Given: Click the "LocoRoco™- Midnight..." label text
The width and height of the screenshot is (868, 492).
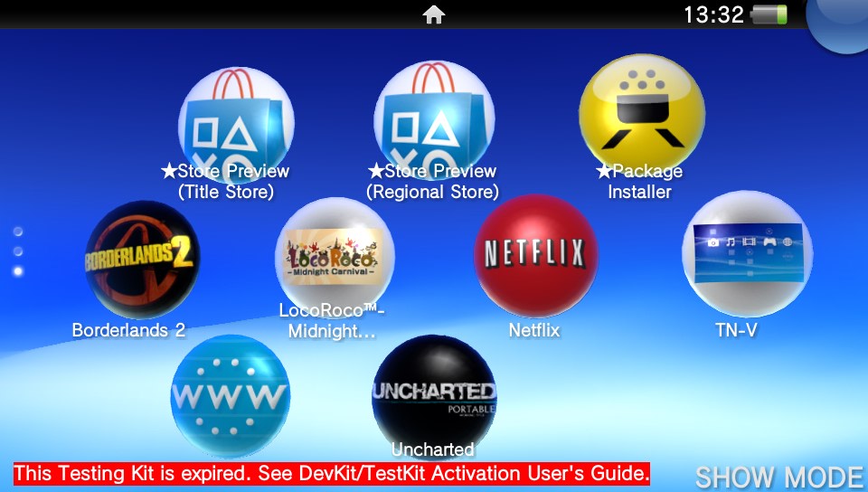Looking at the screenshot, I should pos(332,321).
